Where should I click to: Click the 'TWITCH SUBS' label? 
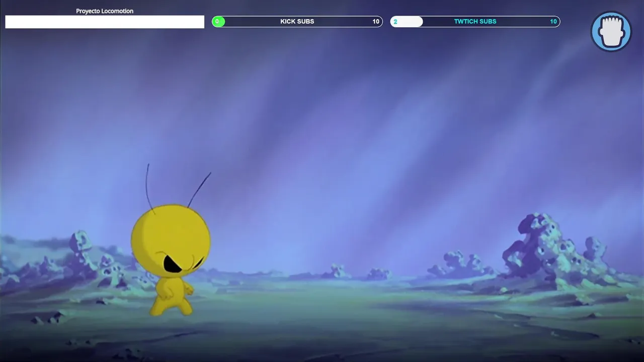tap(475, 22)
